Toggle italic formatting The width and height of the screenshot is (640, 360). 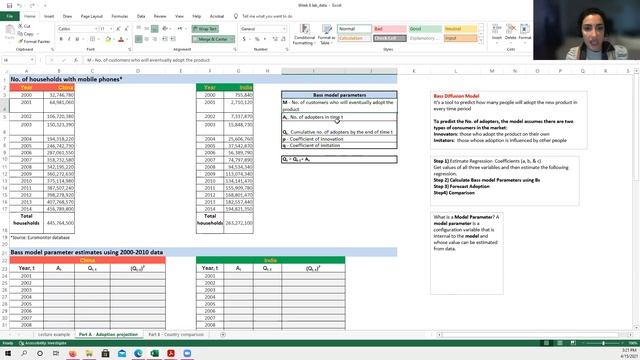coord(69,39)
